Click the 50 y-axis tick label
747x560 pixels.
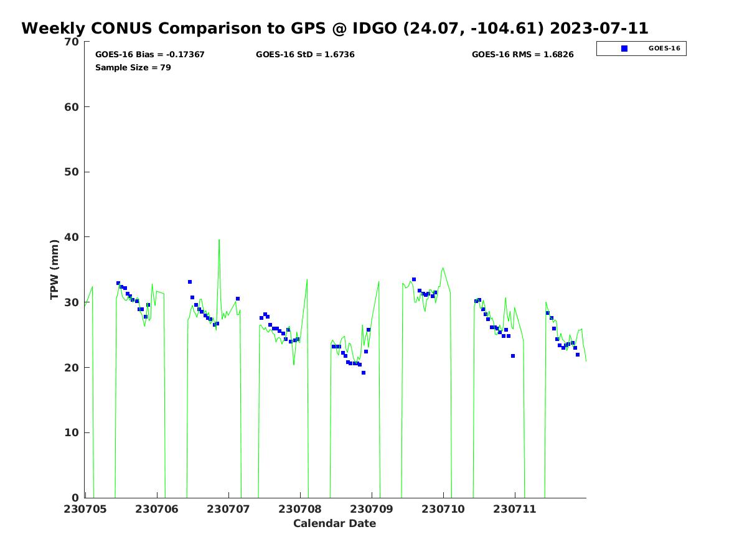[x=73, y=172]
